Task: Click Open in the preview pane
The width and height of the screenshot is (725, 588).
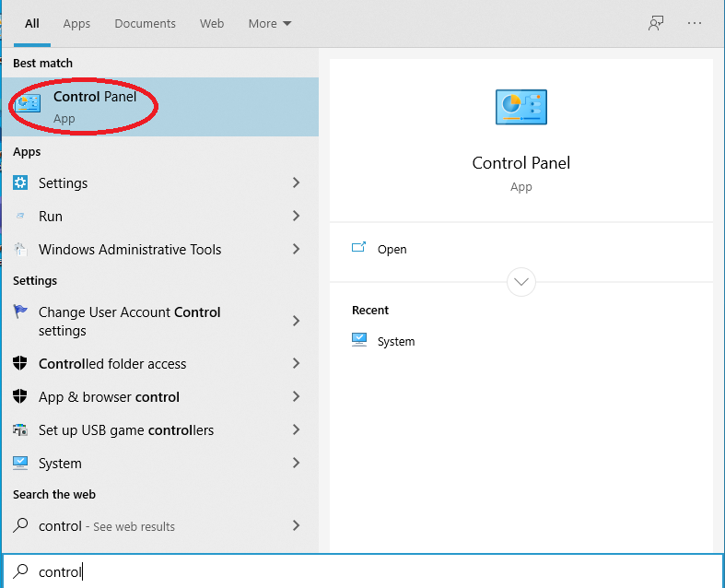Action: (392, 250)
